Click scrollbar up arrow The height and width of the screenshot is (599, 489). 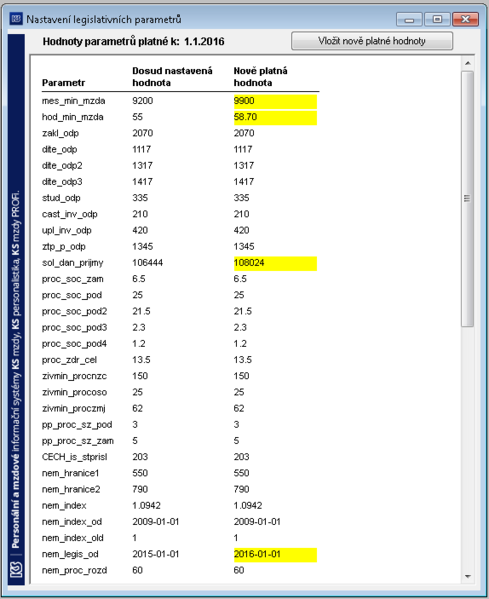click(468, 63)
